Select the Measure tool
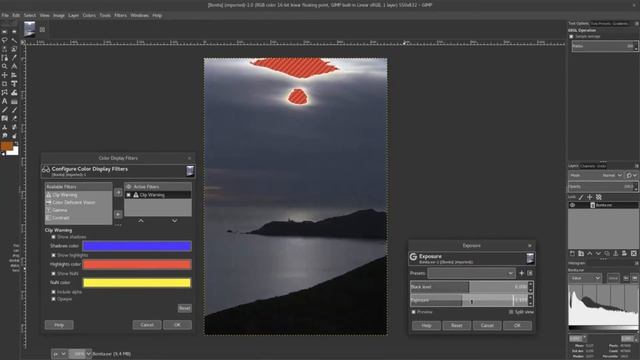Viewport: 640px width, 360px height. pos(14,66)
